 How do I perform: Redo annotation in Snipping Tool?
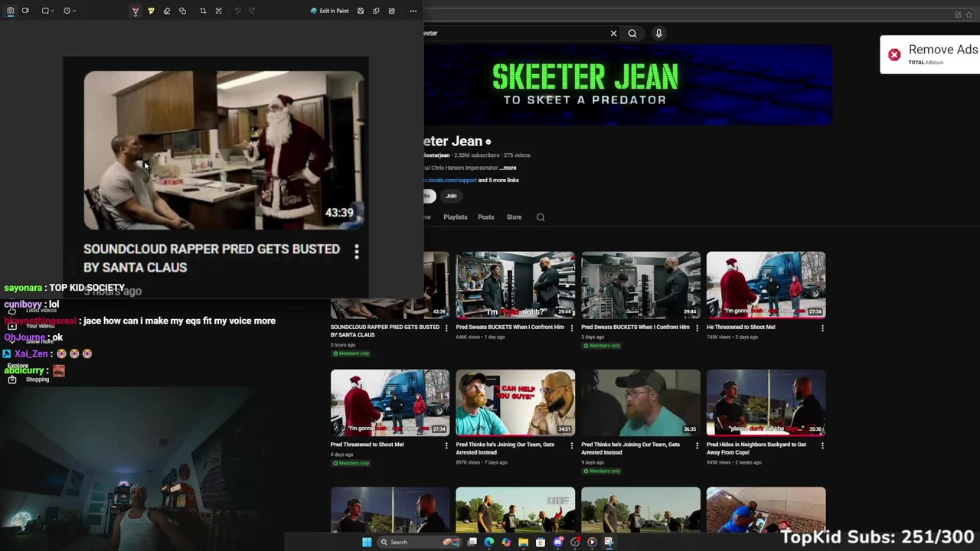(252, 11)
